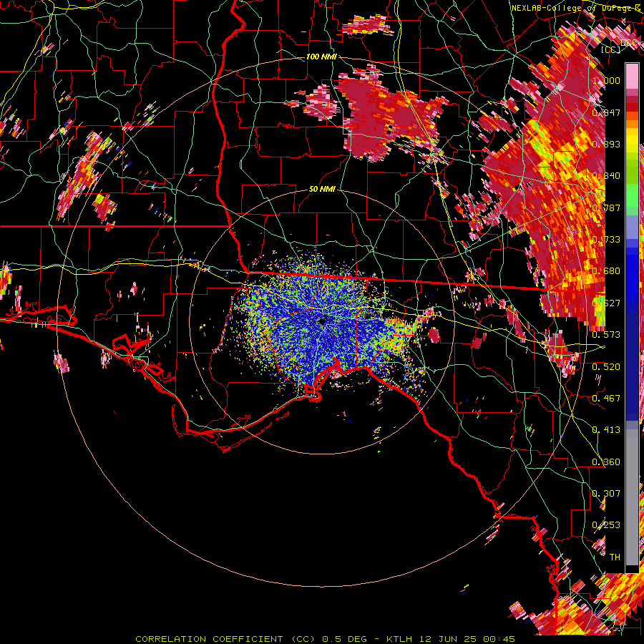
Task: Click the 100 NMI range ring label
Action: click(x=321, y=57)
